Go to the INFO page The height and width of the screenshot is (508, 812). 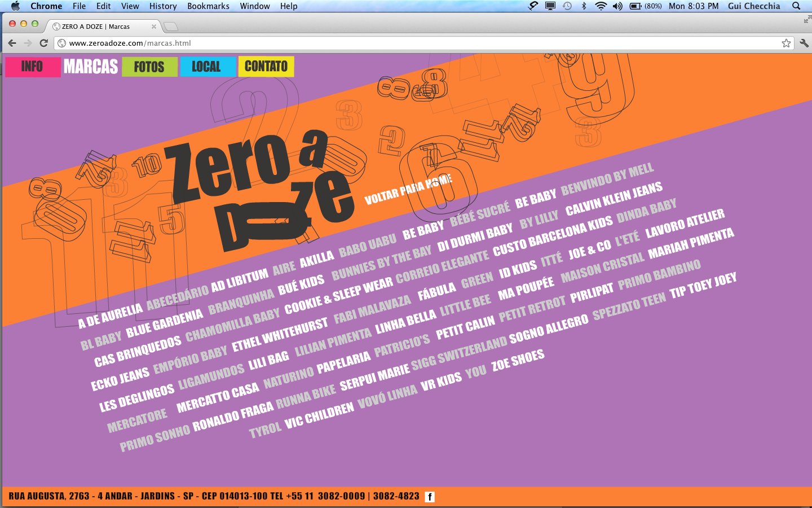(x=33, y=67)
